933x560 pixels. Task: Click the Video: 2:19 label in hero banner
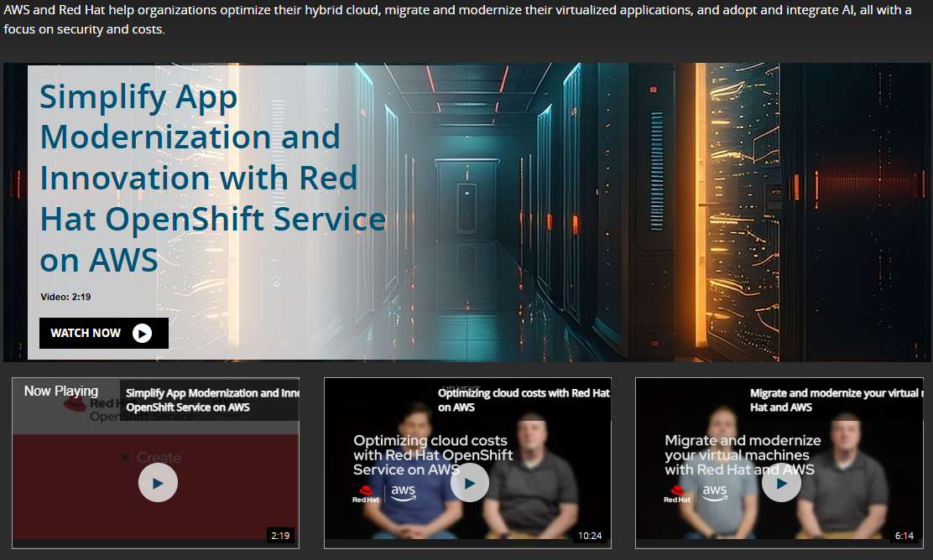click(65, 297)
